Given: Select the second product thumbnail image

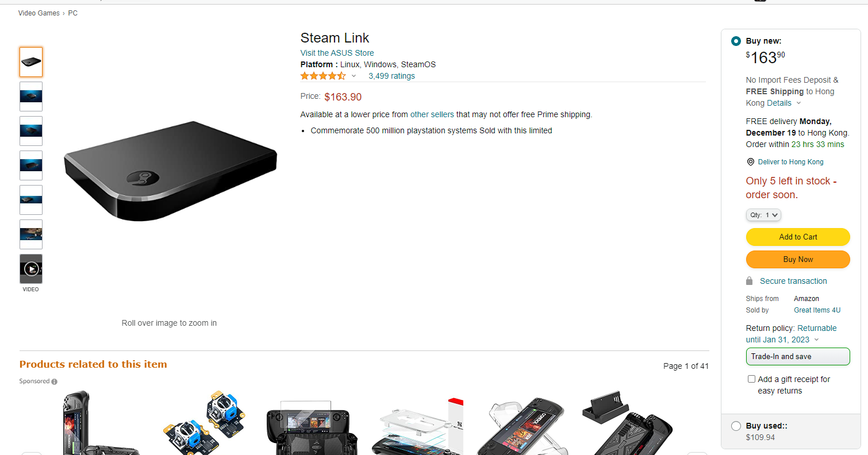Looking at the screenshot, I should pyautogui.click(x=31, y=97).
